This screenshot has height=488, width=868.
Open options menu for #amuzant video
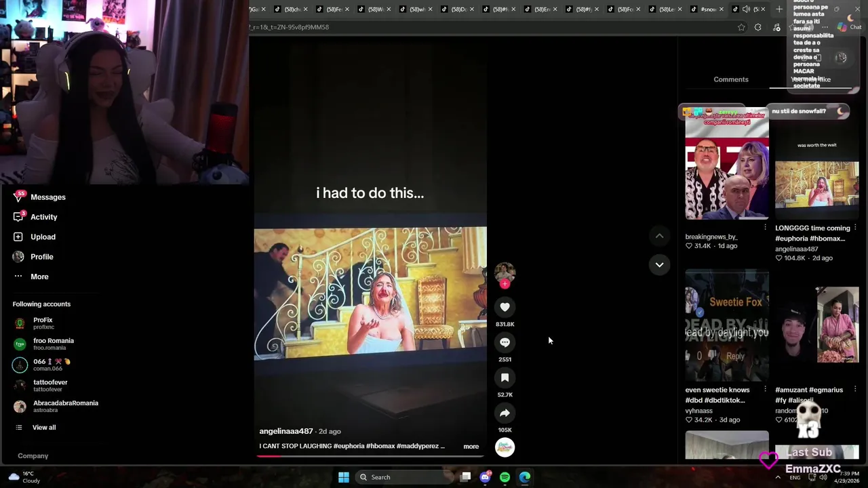855,390
